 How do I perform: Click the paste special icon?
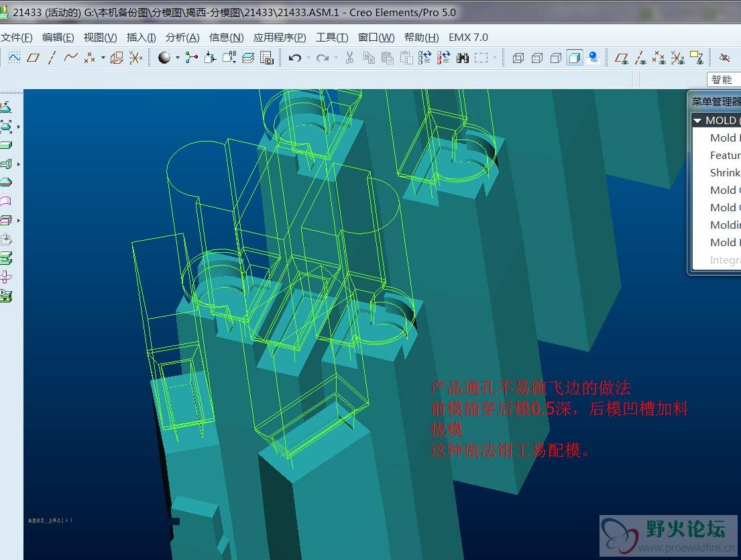(x=406, y=58)
